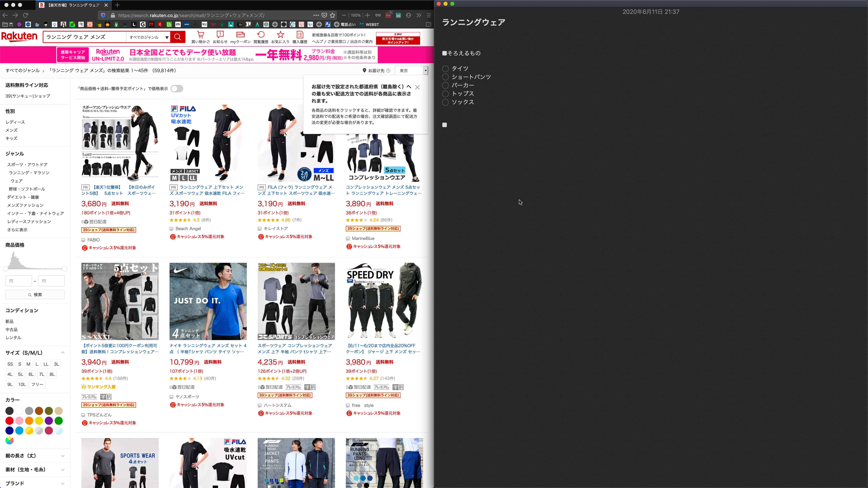Close the delivery info popup

click(418, 87)
